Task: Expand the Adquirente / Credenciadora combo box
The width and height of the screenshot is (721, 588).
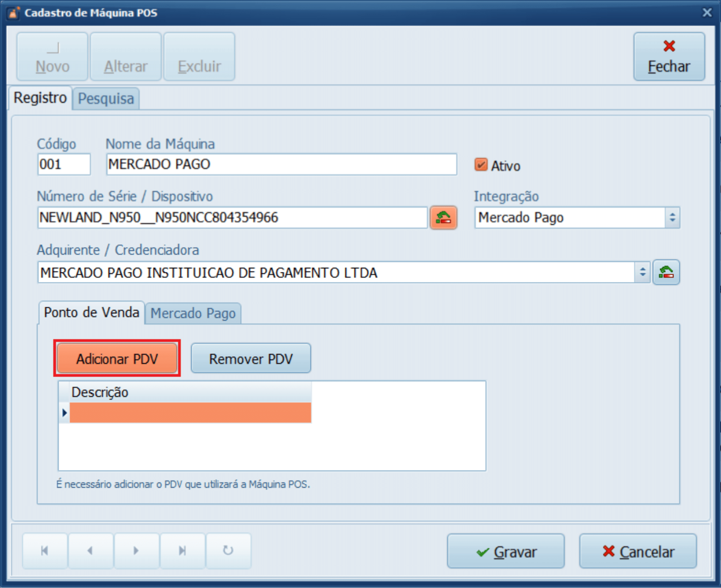Action: click(x=642, y=272)
